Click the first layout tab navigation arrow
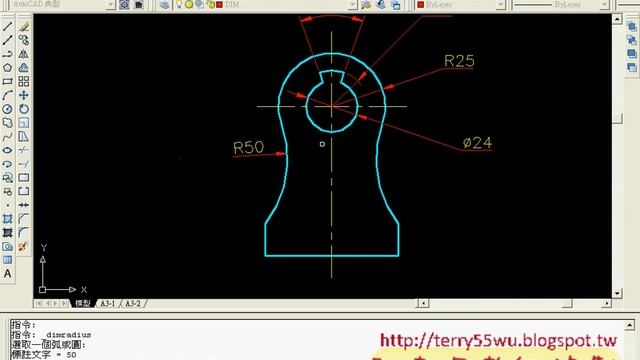Viewport: 640px width, 360px height. point(39,304)
